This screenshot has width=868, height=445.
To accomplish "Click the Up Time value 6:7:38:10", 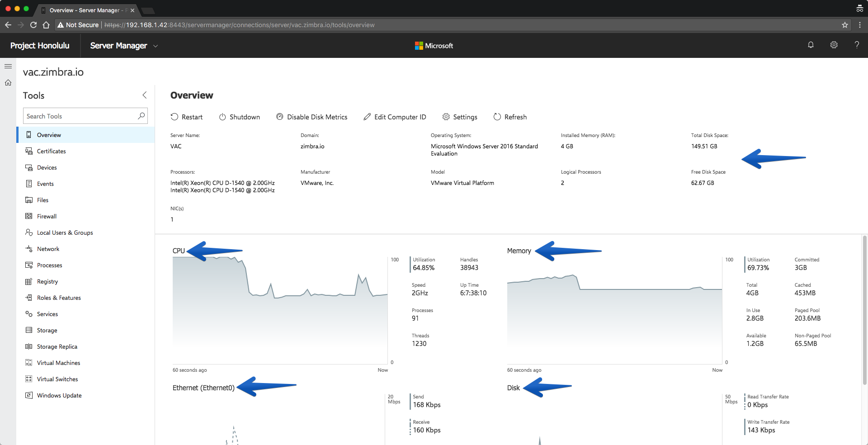I will click(x=473, y=293).
